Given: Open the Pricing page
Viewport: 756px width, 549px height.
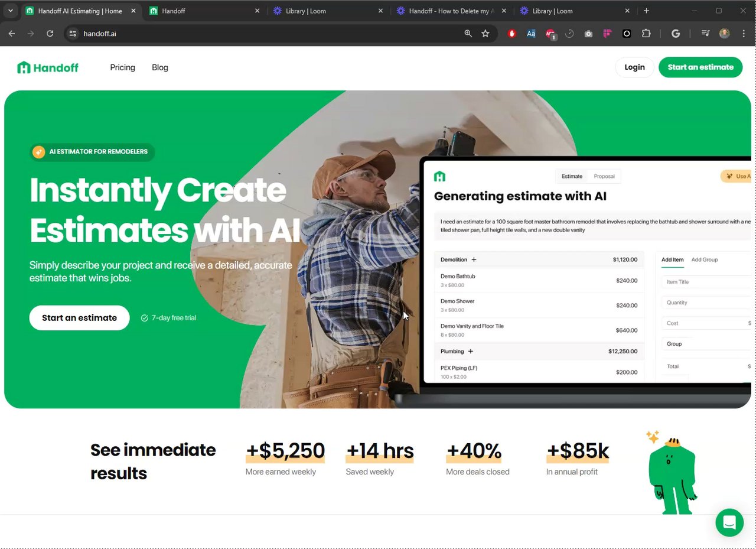Looking at the screenshot, I should point(122,67).
